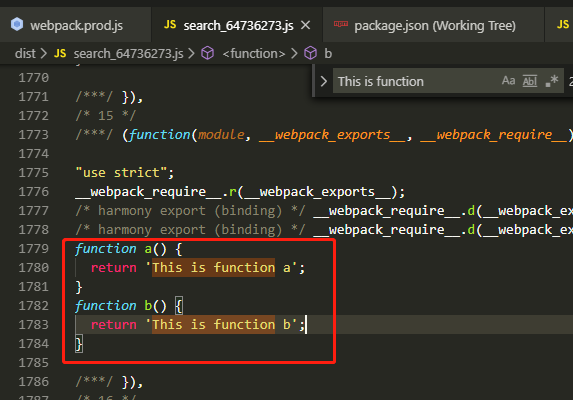Image resolution: width=573 pixels, height=400 pixels.
Task: Toggle Match Case in find widget
Action: pyautogui.click(x=508, y=80)
